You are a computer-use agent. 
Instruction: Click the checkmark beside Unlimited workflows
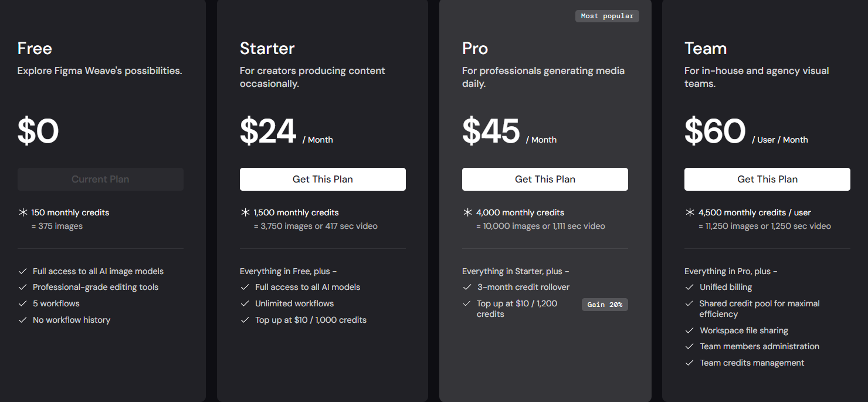[x=245, y=303]
